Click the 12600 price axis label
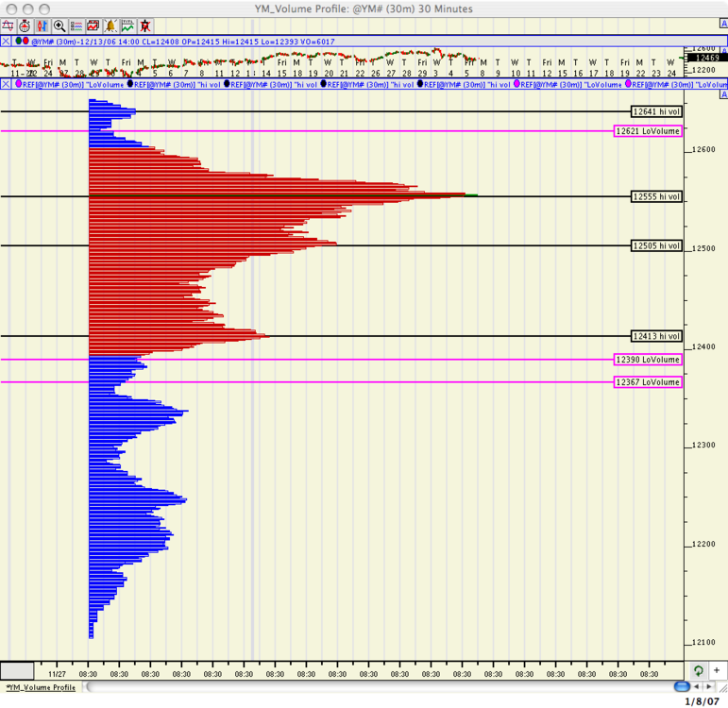Image resolution: width=728 pixels, height=708 pixels. [703, 149]
